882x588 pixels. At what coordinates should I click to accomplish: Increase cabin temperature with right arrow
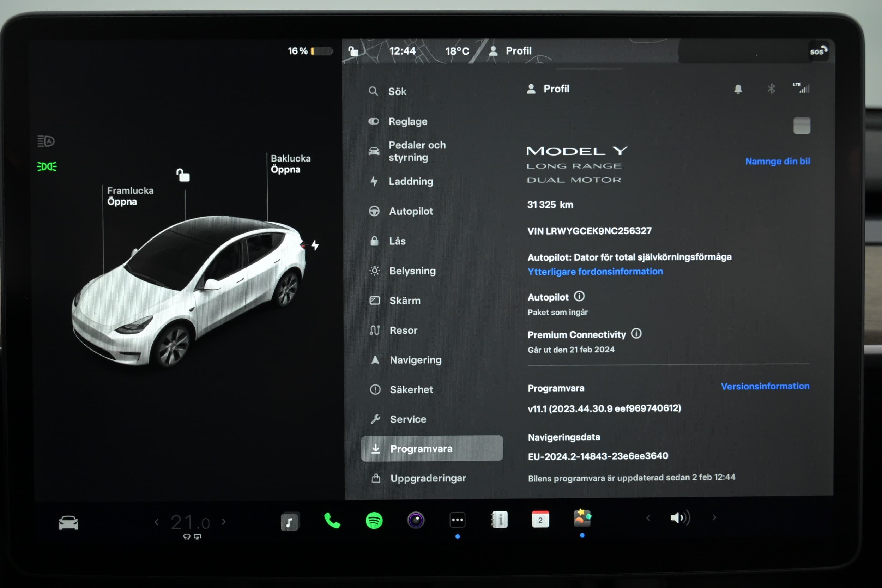224,521
